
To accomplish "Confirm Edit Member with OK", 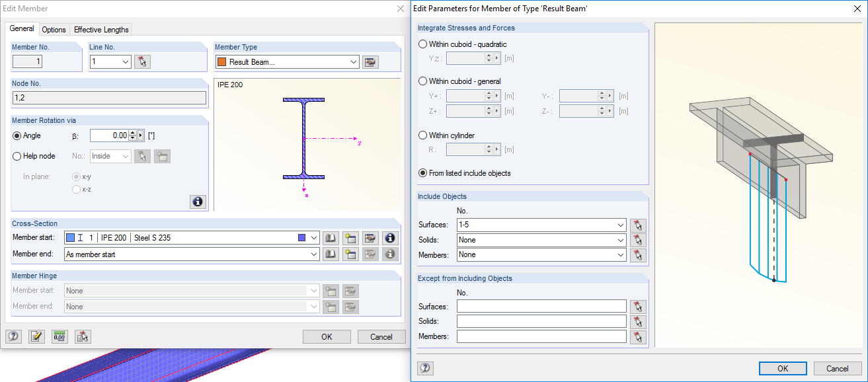I will point(327,336).
